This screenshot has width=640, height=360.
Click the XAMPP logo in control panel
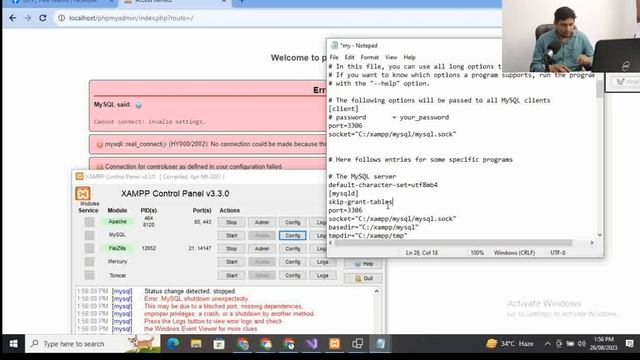[x=83, y=193]
